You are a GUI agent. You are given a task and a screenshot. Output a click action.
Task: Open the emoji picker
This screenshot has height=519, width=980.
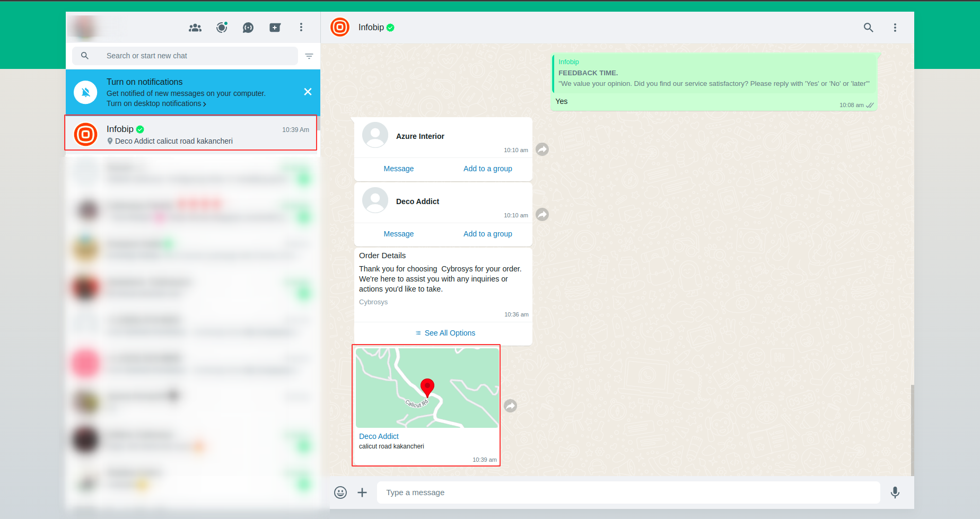click(x=340, y=492)
